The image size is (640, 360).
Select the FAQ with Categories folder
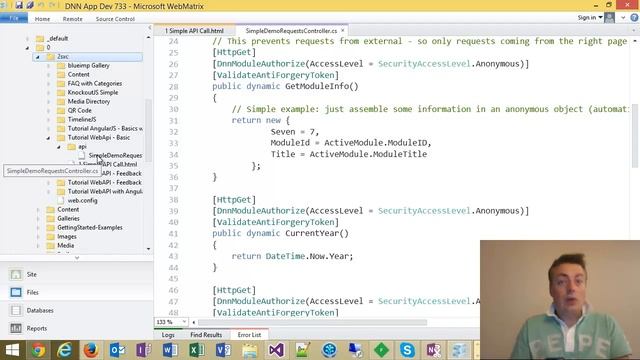[95, 83]
